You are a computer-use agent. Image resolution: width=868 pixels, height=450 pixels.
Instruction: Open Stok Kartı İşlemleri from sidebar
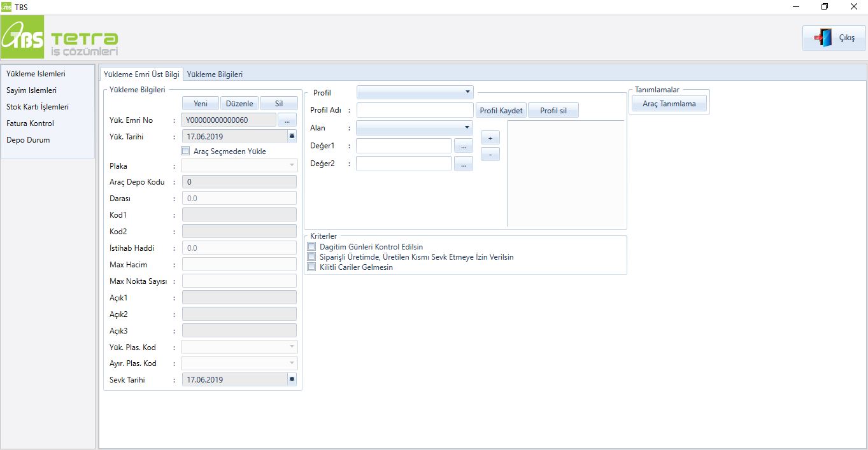coord(38,107)
